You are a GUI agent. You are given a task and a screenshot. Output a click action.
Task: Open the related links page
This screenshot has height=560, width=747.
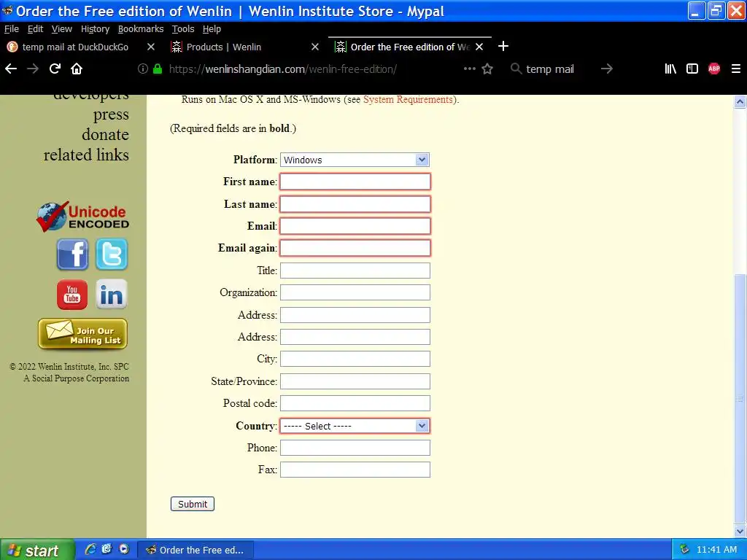point(86,155)
